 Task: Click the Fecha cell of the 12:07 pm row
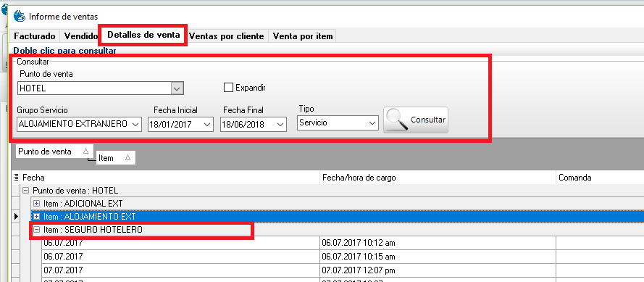pyautogui.click(x=180, y=270)
